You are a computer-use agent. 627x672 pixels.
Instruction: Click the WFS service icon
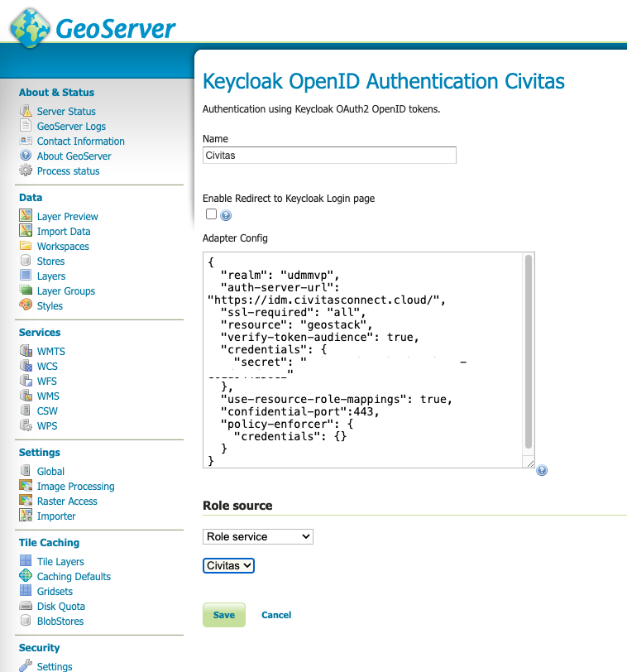[x=26, y=380]
